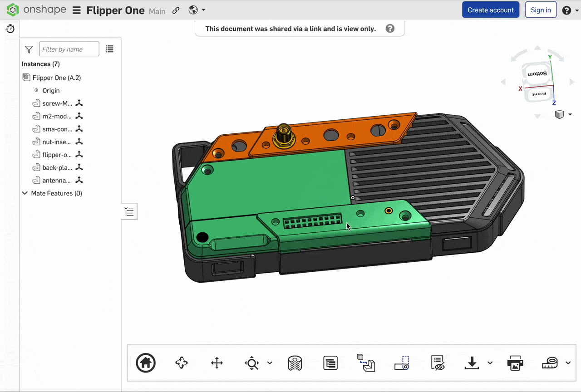The height and width of the screenshot is (392, 581).
Task: Click the Home view button in the toolbar
Action: click(x=146, y=363)
